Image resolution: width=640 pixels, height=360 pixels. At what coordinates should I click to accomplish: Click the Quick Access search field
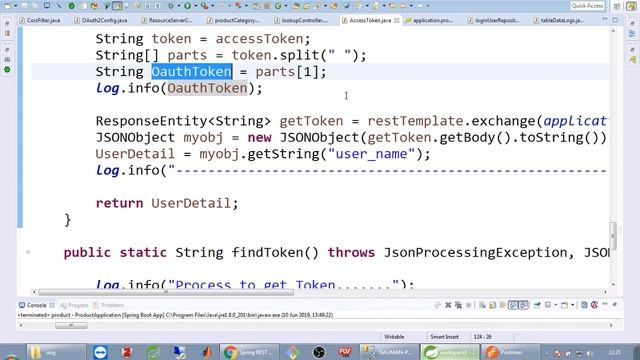587,6
